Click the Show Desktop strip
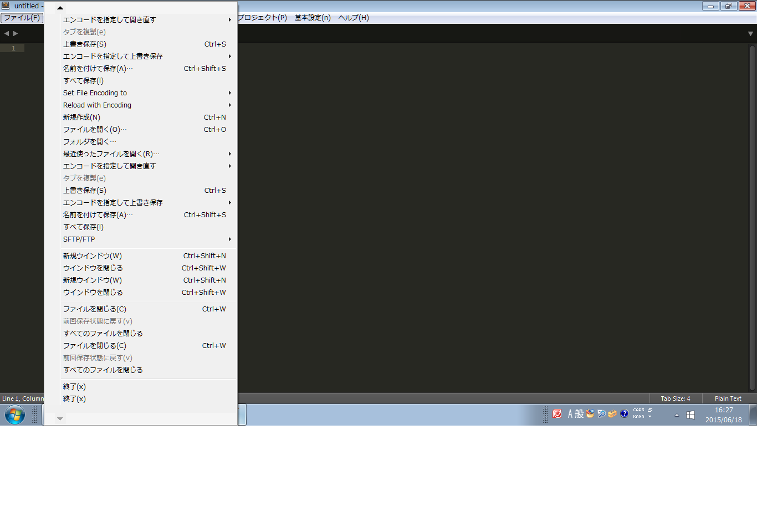The image size is (757, 532). coord(753,415)
